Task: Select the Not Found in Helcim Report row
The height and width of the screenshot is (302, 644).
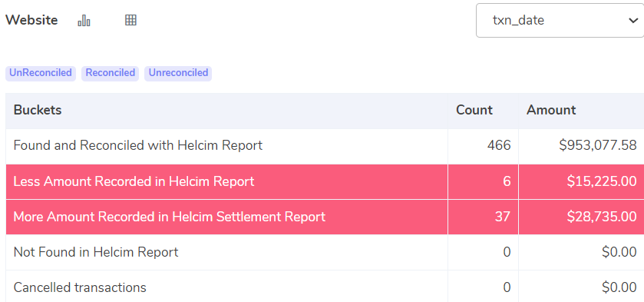Action: point(325,252)
